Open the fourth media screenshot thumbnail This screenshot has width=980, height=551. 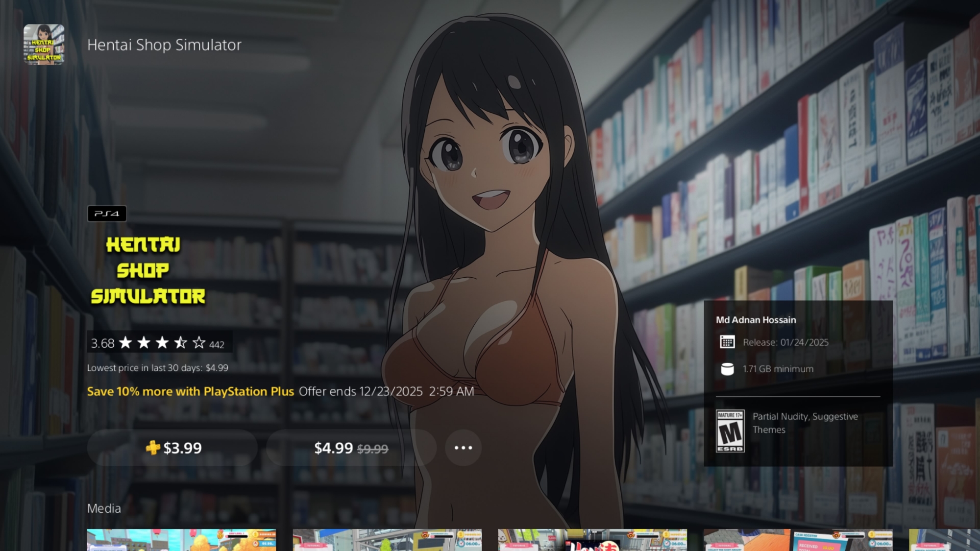coord(798,540)
